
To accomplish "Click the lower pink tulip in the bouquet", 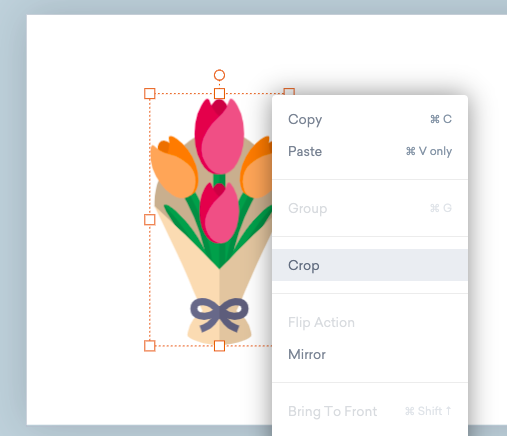I will [219, 213].
